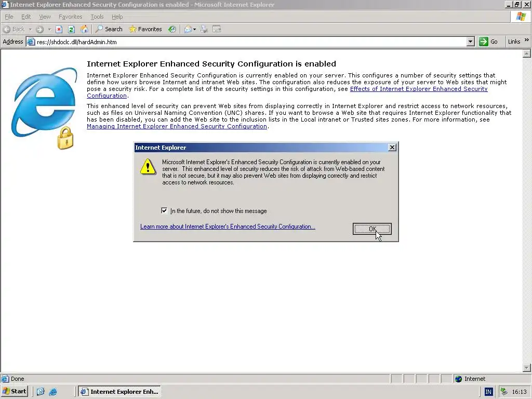This screenshot has width=532, height=399.
Task: Open the Home page icon
Action: pyautogui.click(x=84, y=29)
